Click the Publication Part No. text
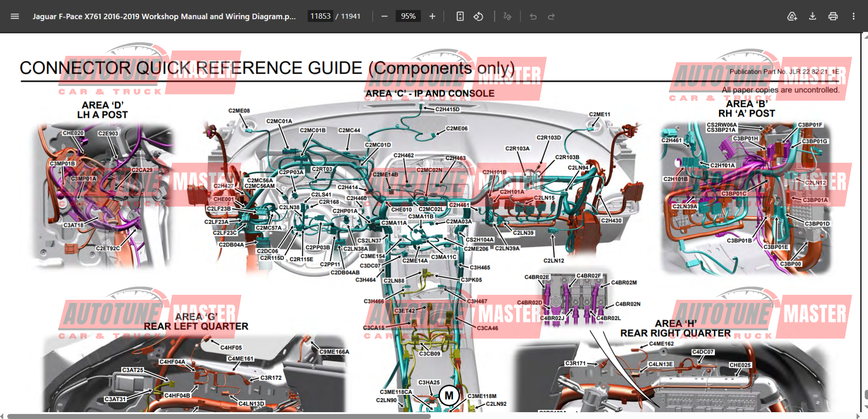This screenshot has width=868, height=419. tap(784, 71)
